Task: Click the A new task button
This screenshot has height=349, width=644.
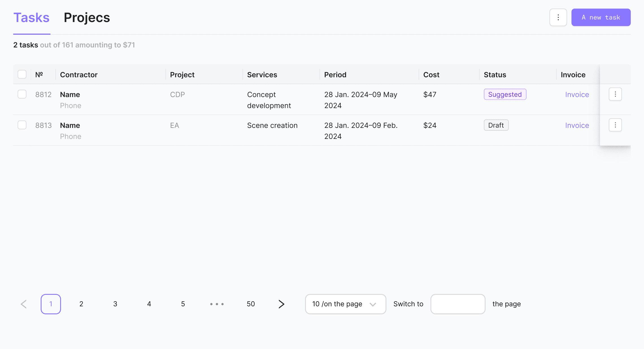Action: tap(601, 18)
